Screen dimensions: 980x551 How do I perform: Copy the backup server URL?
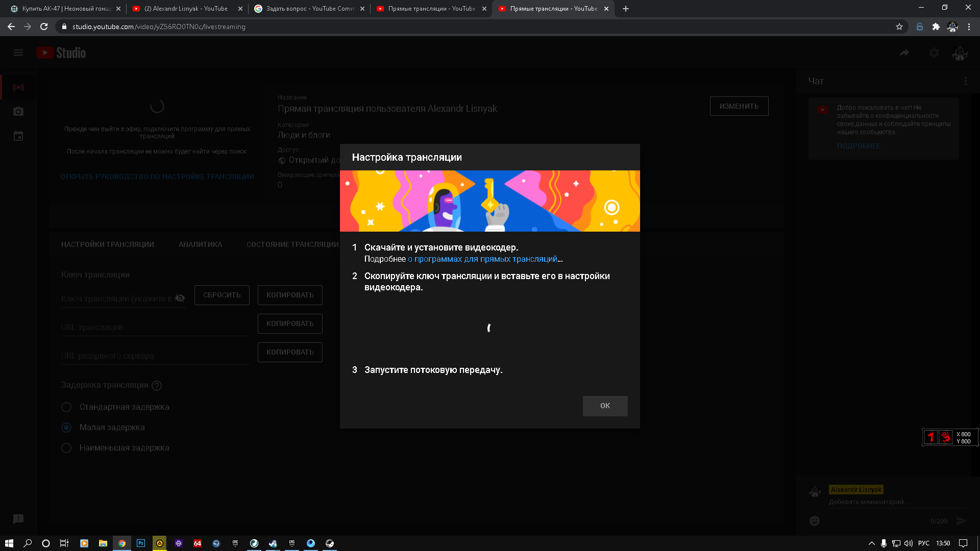click(290, 352)
